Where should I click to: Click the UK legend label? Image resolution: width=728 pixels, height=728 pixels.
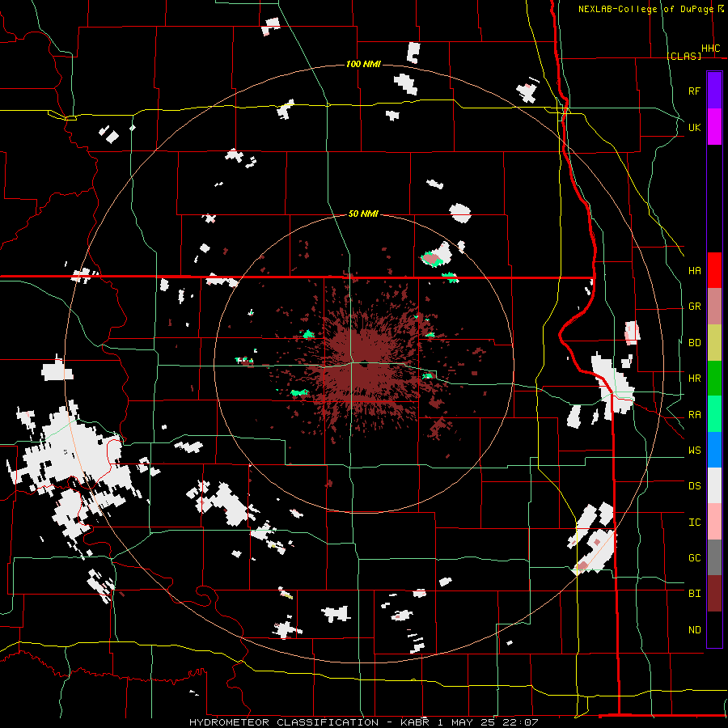pos(695,127)
